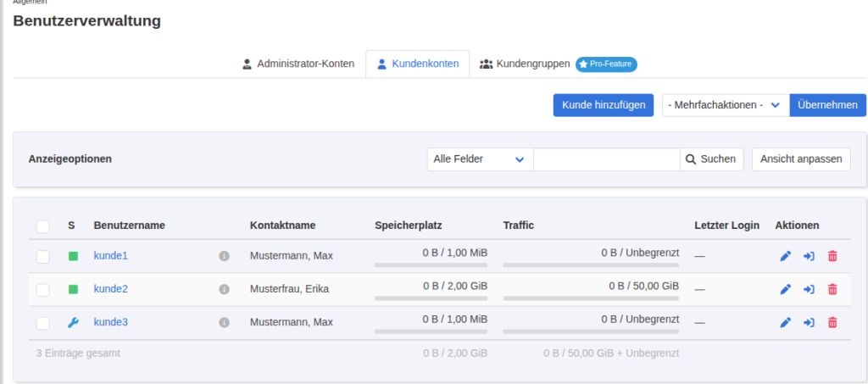Focus the search text input field
This screenshot has height=384, width=868.
[x=606, y=159]
